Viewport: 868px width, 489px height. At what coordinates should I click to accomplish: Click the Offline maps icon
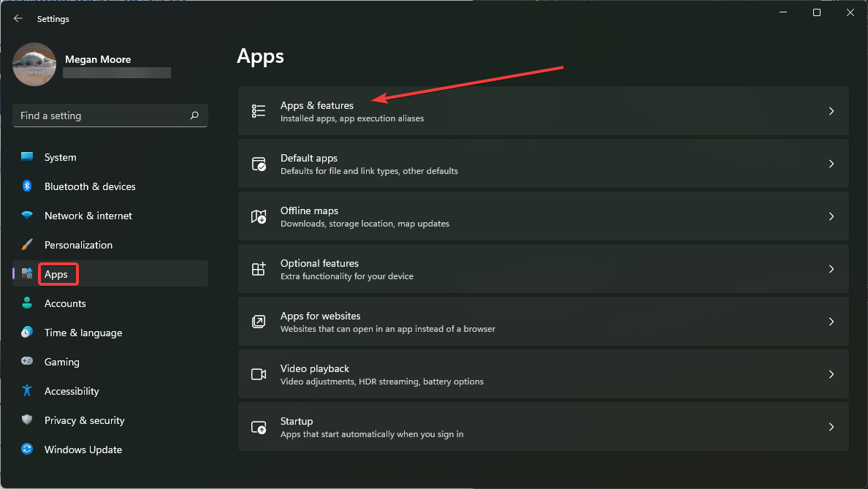coord(259,216)
